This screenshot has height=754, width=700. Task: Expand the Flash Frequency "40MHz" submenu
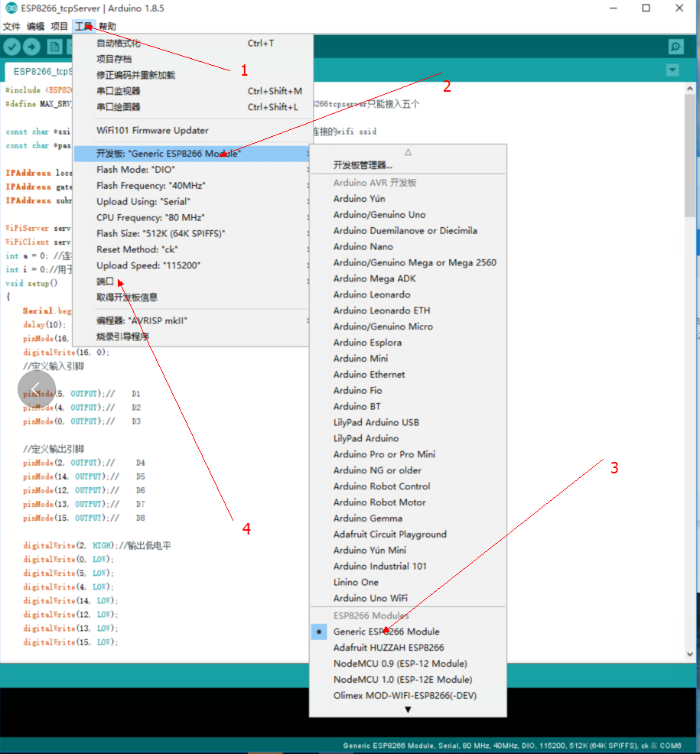click(x=193, y=186)
